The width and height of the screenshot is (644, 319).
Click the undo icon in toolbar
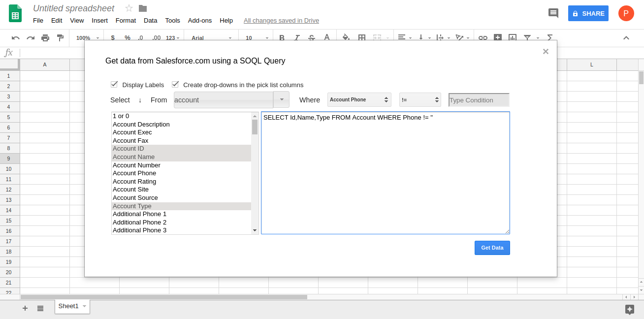coord(16,38)
